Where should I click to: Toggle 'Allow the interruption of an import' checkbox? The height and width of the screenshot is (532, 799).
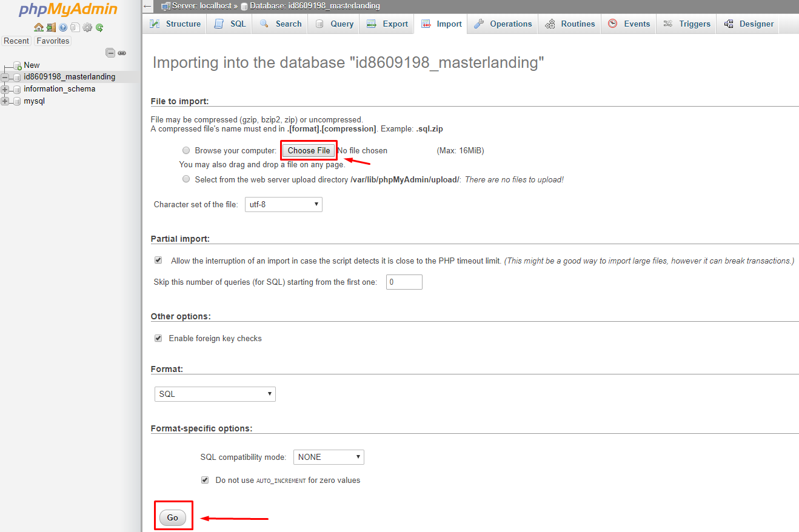click(158, 260)
